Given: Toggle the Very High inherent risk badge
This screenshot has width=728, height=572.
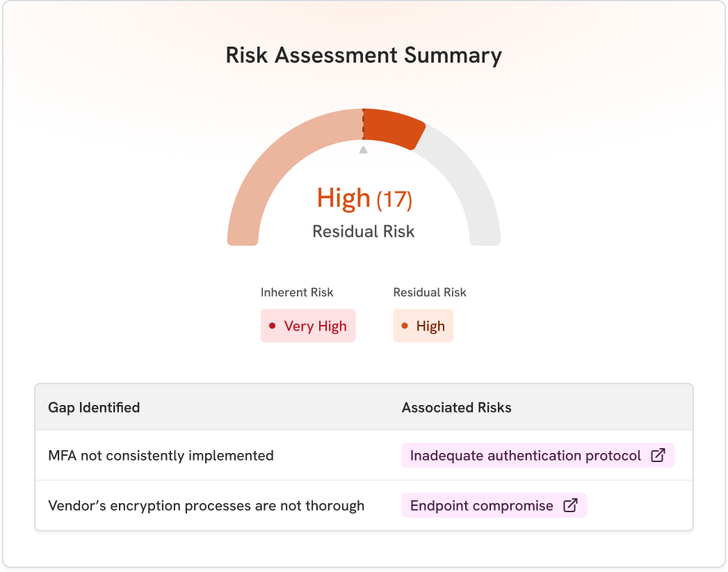Looking at the screenshot, I should tap(308, 325).
